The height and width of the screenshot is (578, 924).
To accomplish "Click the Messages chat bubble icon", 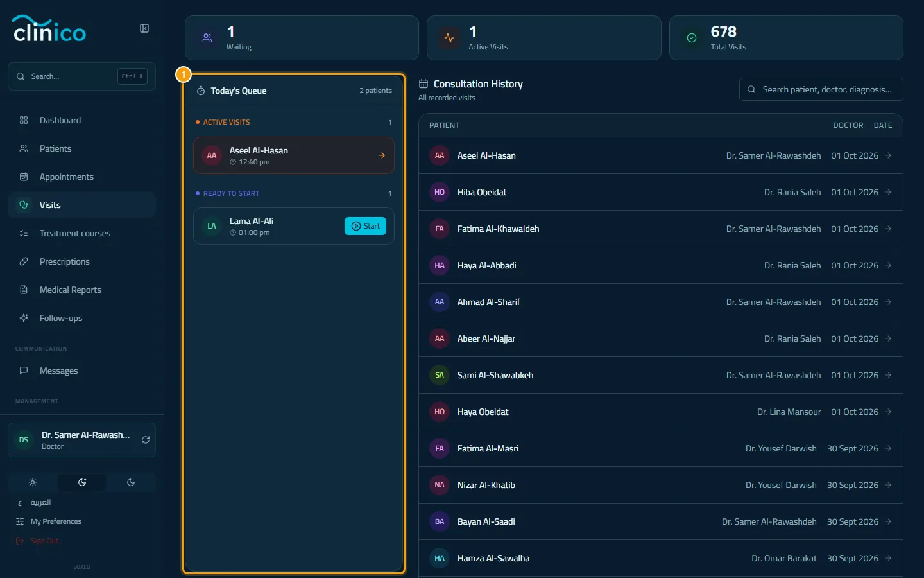I will [x=24, y=371].
